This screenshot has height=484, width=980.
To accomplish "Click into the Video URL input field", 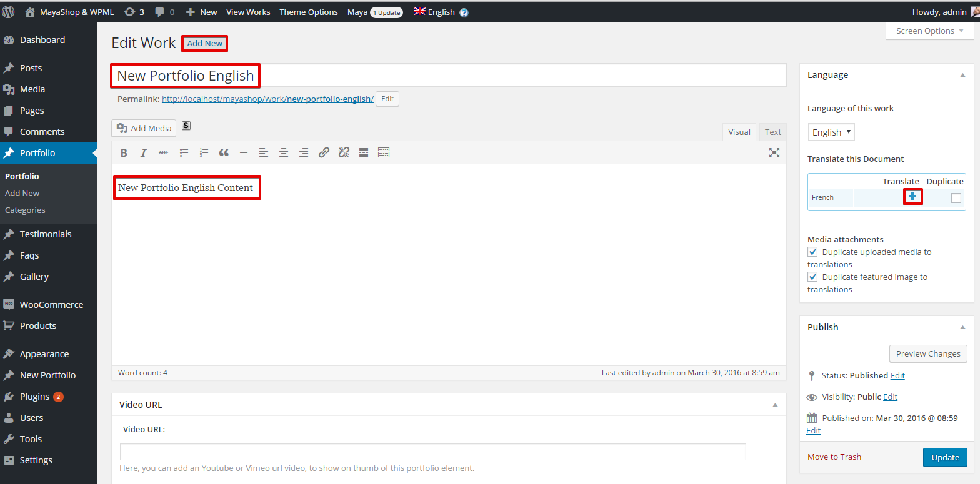I will 433,452.
